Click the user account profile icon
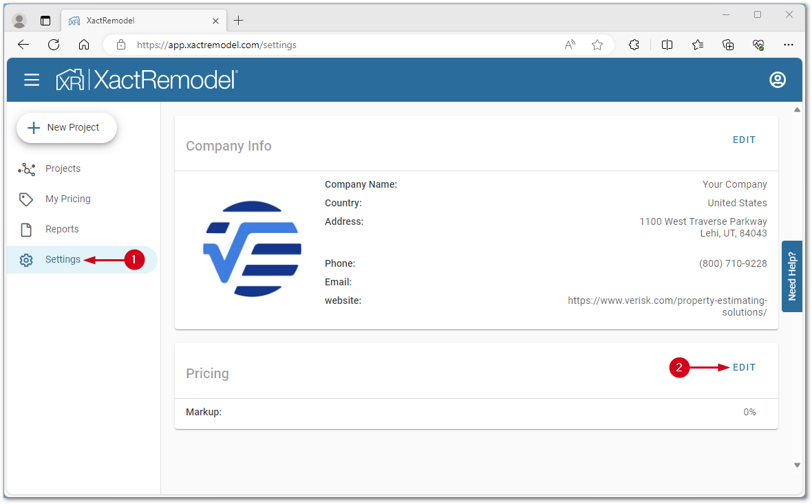This screenshot has width=812, height=504. (x=777, y=80)
